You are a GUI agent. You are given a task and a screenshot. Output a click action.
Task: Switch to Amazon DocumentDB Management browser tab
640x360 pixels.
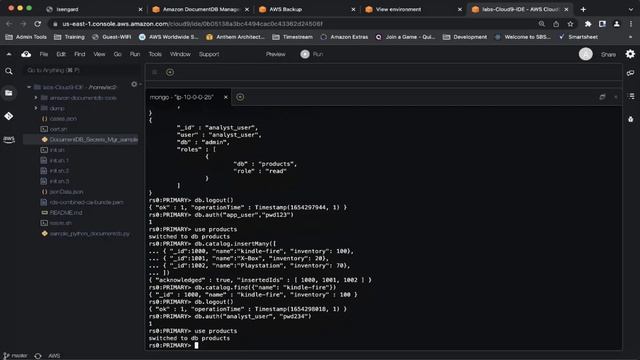200,9
